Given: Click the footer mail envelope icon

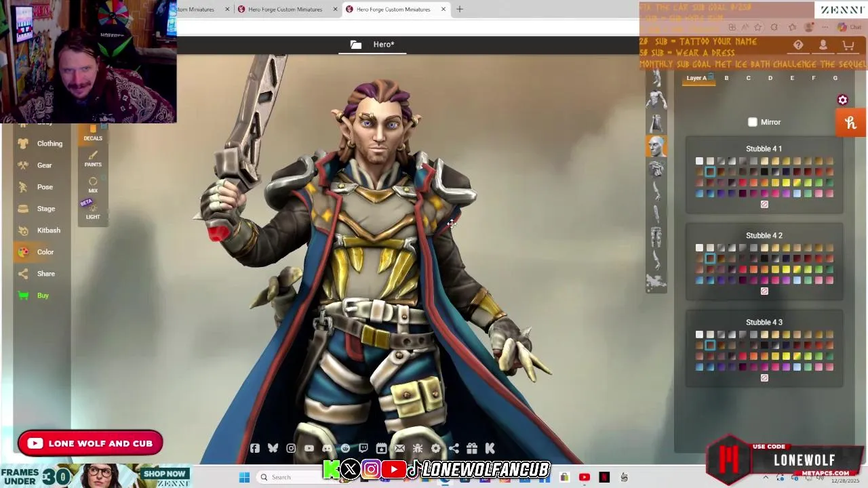Looking at the screenshot, I should coord(399,448).
